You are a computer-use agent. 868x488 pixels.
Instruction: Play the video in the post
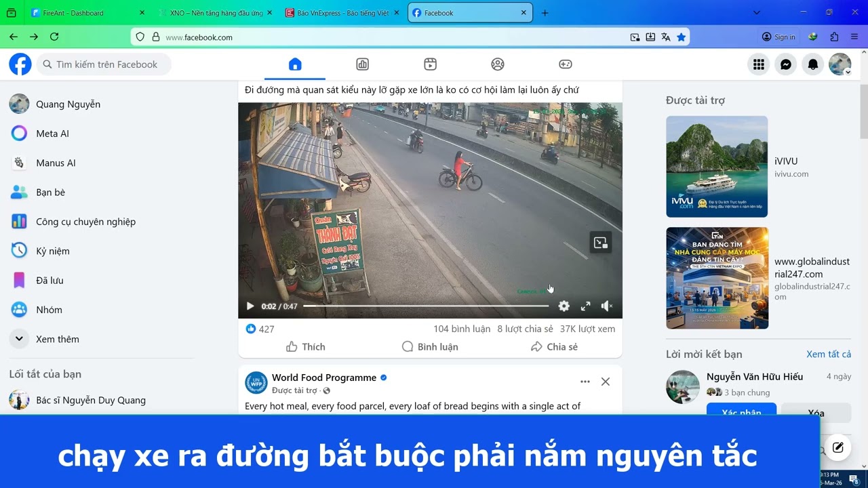coord(250,306)
